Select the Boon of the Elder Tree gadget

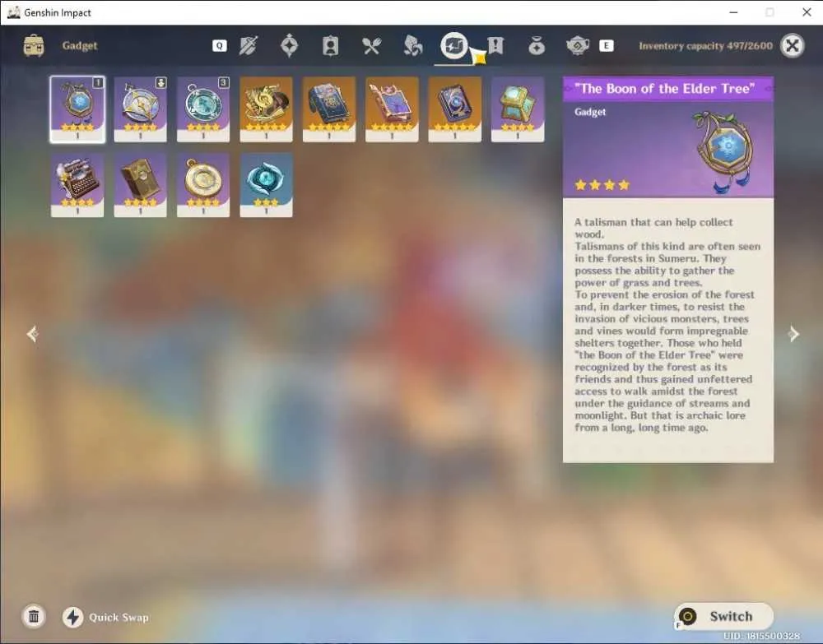77,109
